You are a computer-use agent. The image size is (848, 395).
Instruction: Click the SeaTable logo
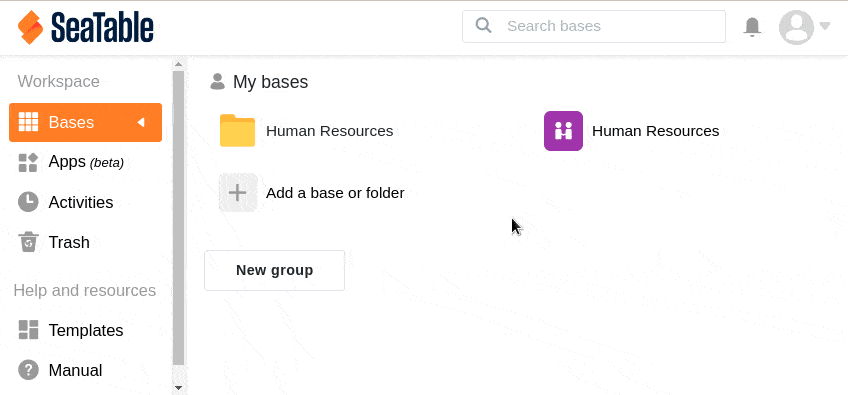click(85, 27)
